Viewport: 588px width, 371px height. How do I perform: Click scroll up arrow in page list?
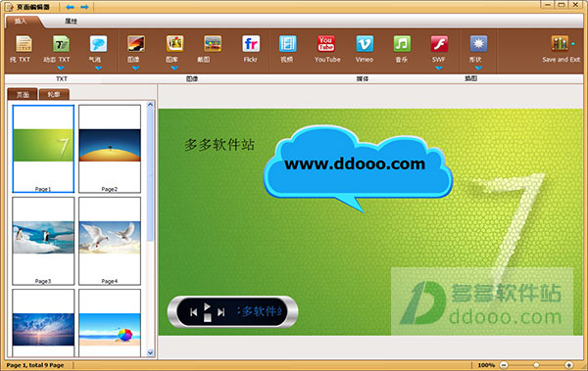tap(150, 105)
